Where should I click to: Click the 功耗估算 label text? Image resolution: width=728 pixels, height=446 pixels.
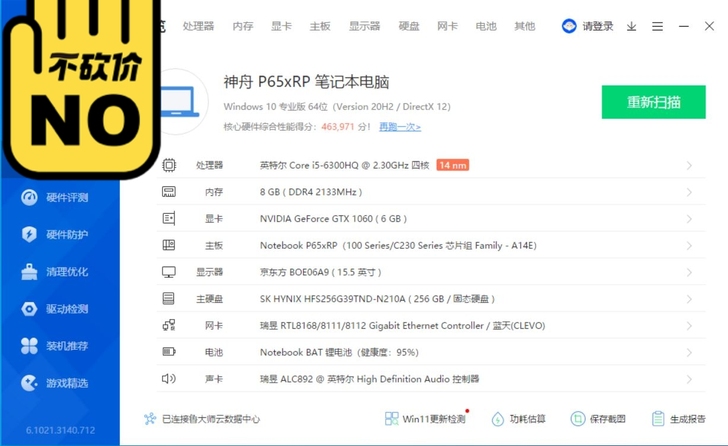[x=527, y=419]
